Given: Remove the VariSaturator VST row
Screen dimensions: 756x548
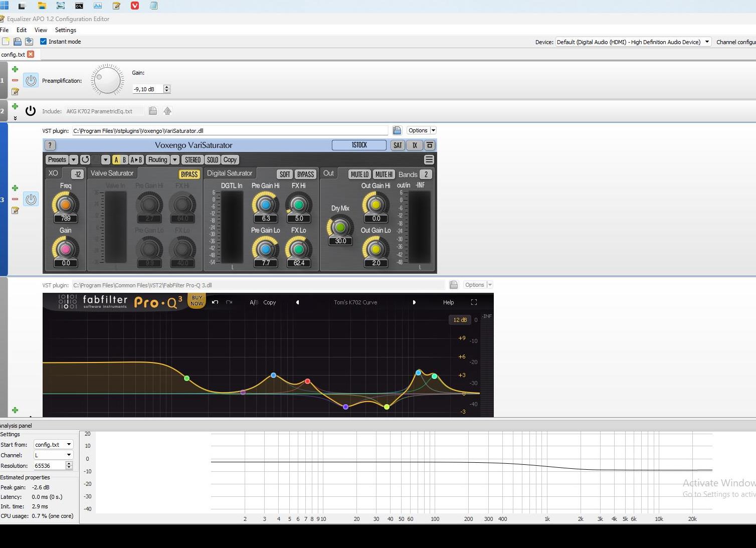Looking at the screenshot, I should [x=15, y=199].
